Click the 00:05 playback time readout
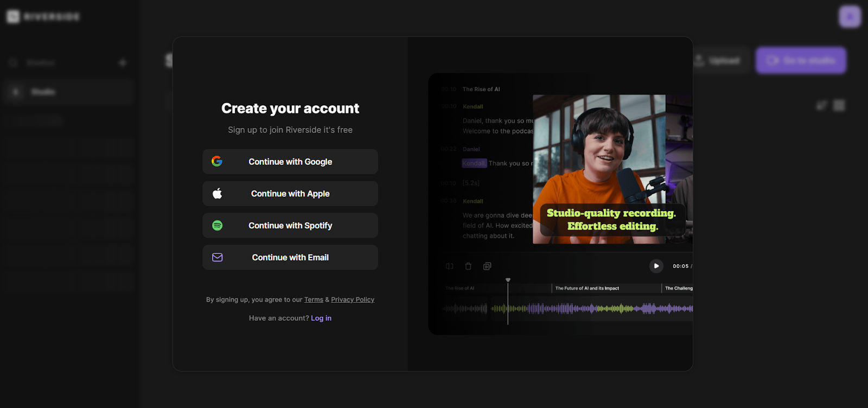 pos(680,266)
